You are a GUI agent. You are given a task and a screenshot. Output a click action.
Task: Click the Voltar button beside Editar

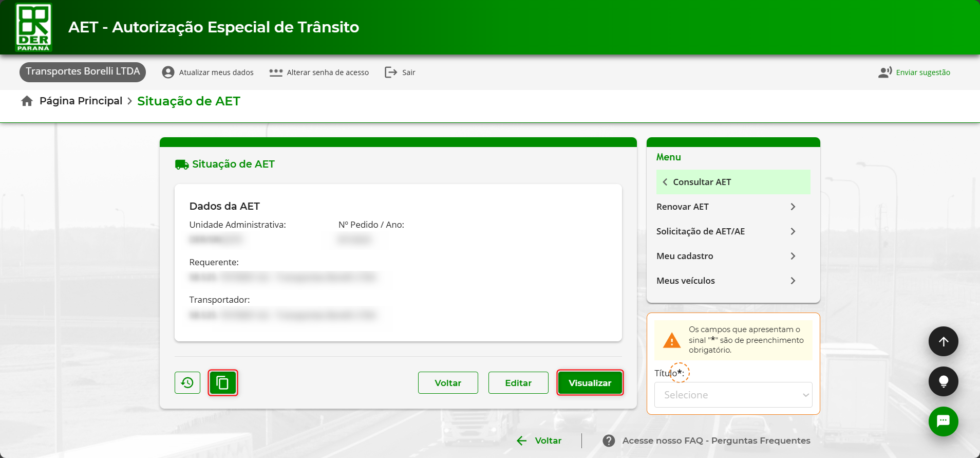pyautogui.click(x=448, y=383)
